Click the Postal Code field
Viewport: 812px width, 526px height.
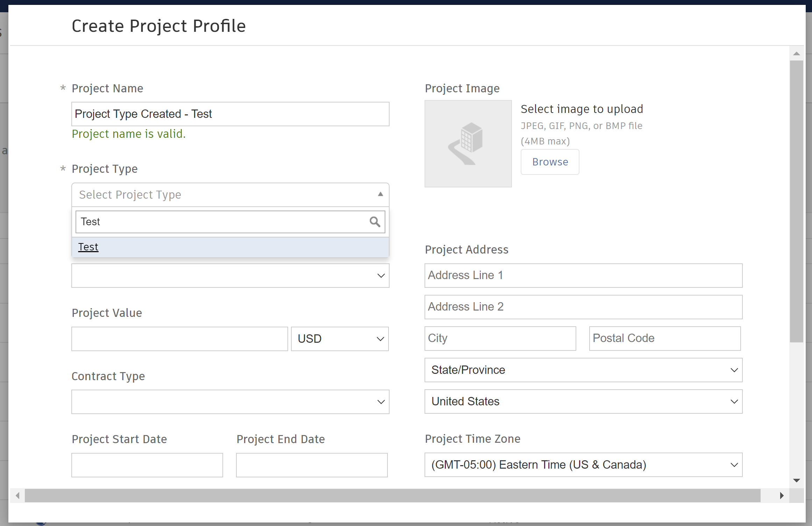pos(664,339)
